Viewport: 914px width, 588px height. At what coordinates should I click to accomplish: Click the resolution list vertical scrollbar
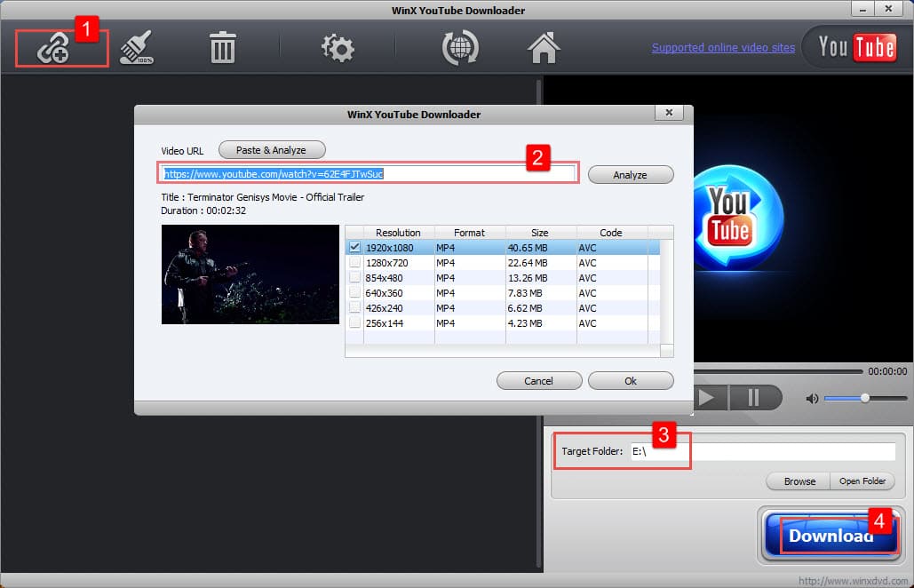tap(667, 291)
